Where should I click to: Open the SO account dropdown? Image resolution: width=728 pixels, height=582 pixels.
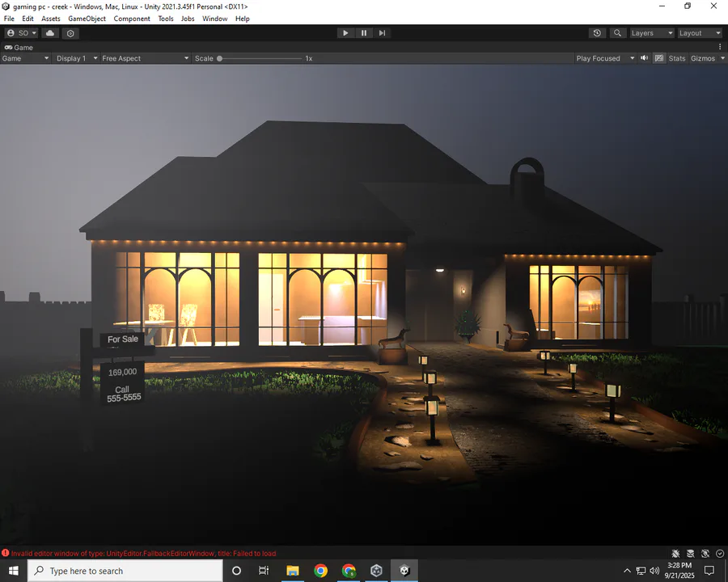pos(22,33)
